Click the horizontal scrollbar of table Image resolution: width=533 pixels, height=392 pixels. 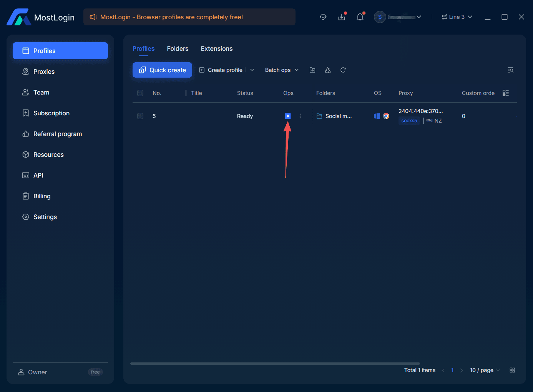click(275, 364)
